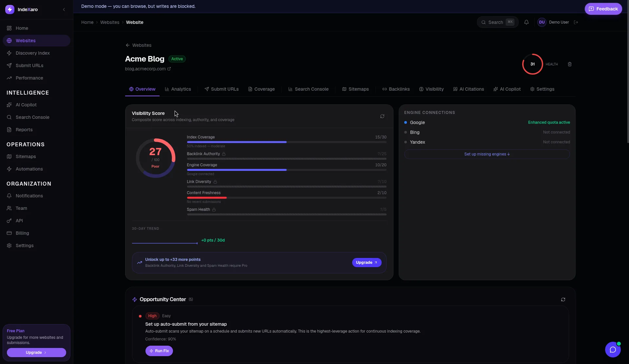The width and height of the screenshot is (629, 364).
Task: Click the Bing engine row
Action: click(x=487, y=132)
